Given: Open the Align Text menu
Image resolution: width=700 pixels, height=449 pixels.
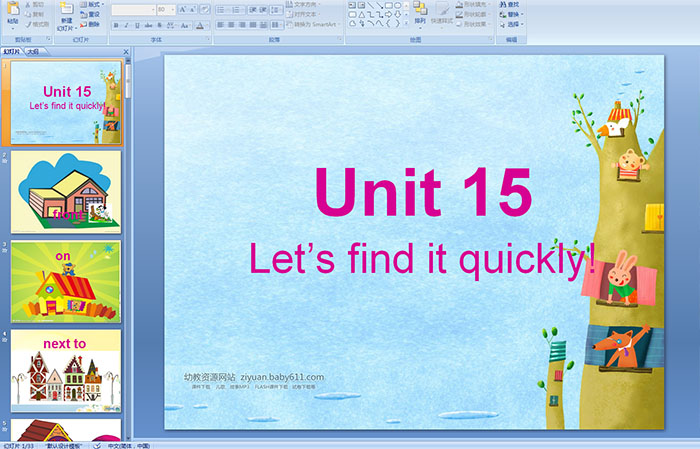Looking at the screenshot, I should 302,14.
